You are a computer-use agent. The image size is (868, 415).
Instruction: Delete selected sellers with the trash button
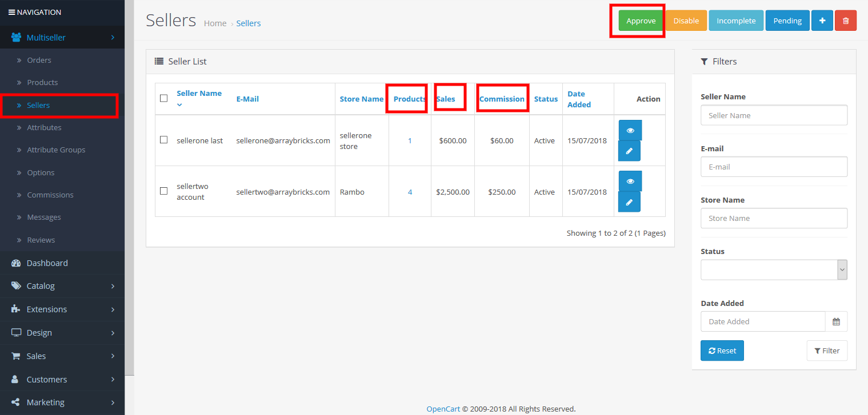(x=846, y=21)
